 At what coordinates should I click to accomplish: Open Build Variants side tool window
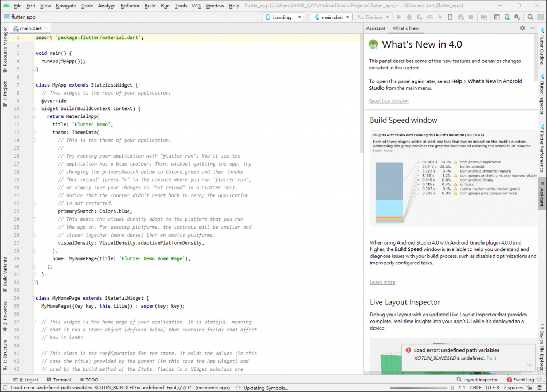[5, 275]
